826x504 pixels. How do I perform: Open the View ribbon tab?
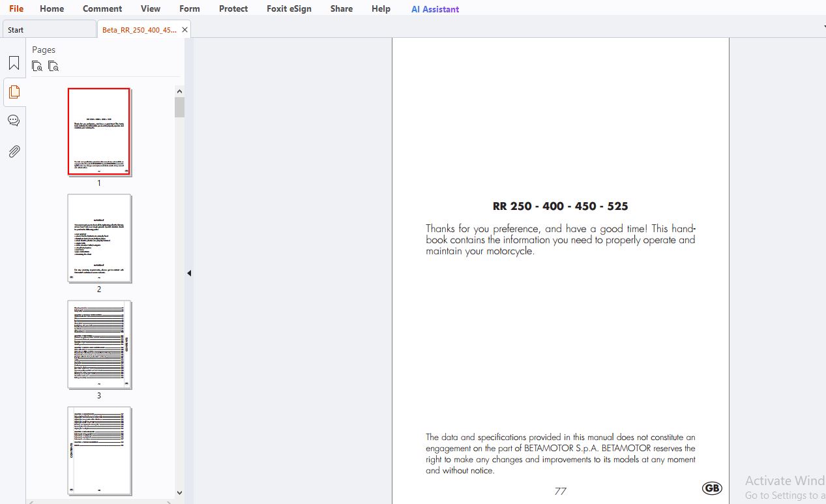pyautogui.click(x=151, y=8)
